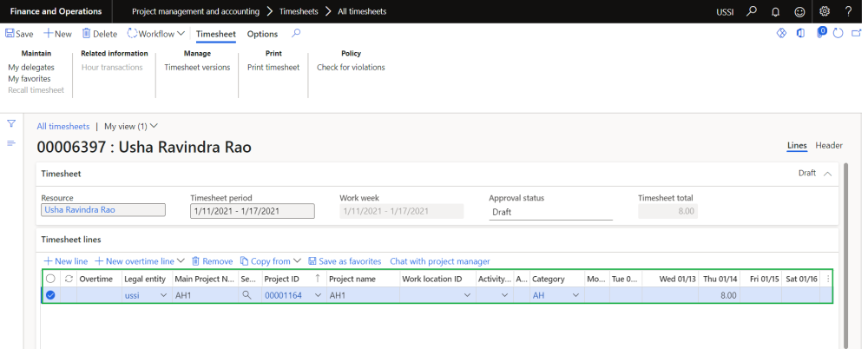Open the Workflow dropdown menu
868x349 pixels.
[156, 34]
